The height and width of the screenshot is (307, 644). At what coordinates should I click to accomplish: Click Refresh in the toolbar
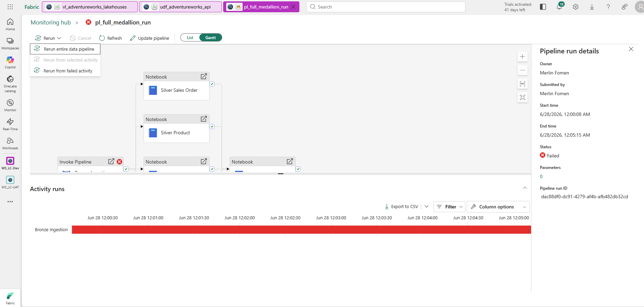(x=110, y=38)
